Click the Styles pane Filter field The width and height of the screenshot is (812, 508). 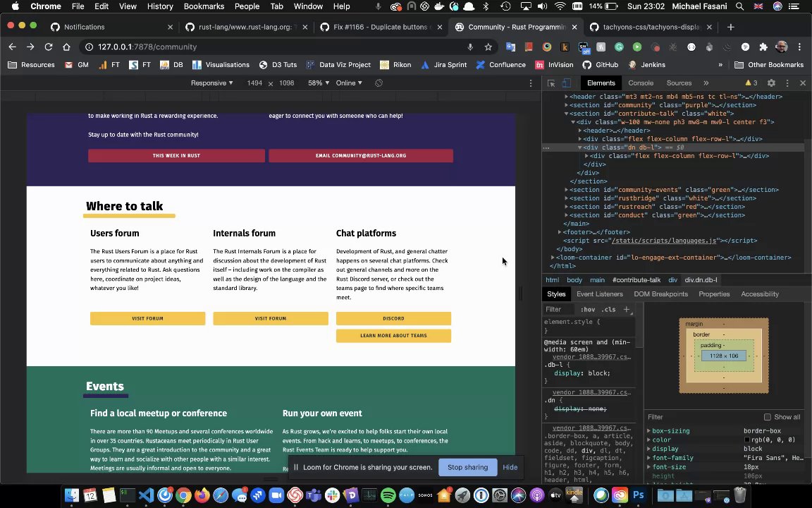(x=559, y=310)
